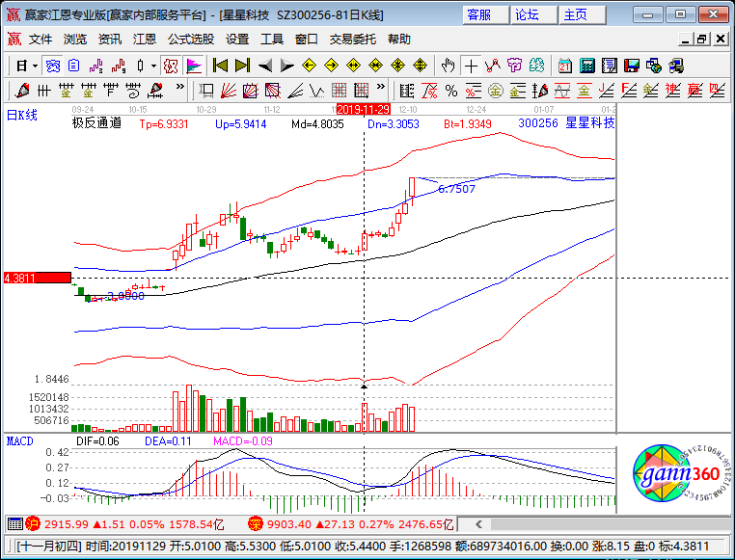Click the red 沪 index badge
Image resolution: width=735 pixels, height=560 pixels.
click(33, 524)
